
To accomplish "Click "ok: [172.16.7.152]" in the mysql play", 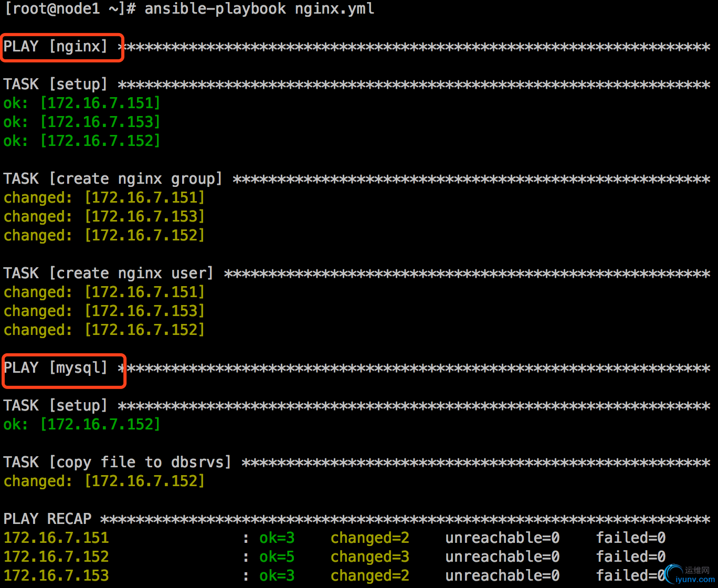I will pyautogui.click(x=82, y=425).
